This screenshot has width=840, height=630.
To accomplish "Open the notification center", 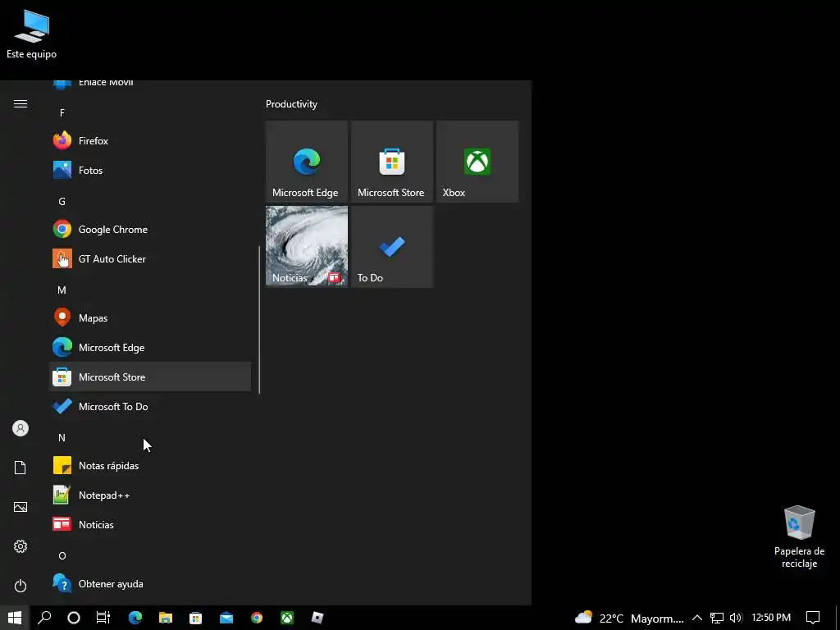I will [813, 618].
